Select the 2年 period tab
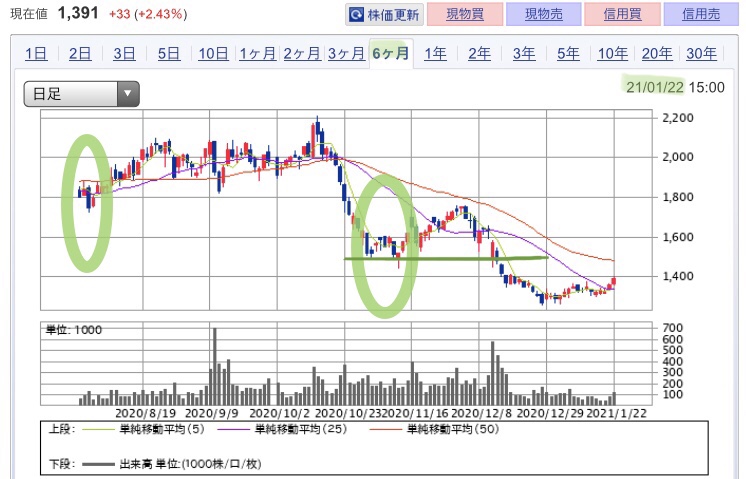This screenshot has width=746, height=479. 479,53
